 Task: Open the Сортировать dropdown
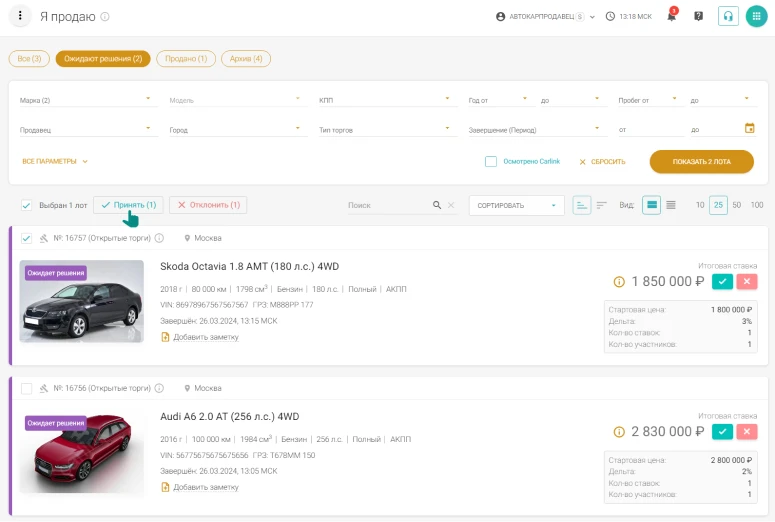(515, 205)
